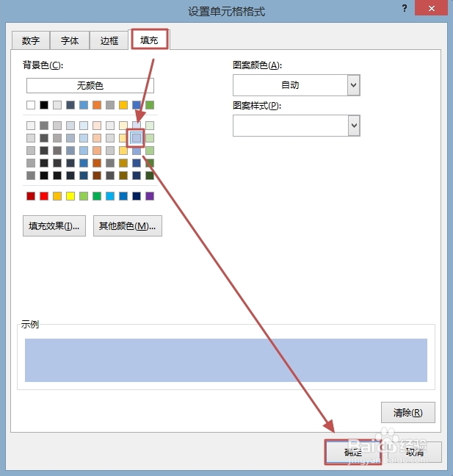Open 其他颜色(M)... dialog
453x476 pixels.
pyautogui.click(x=128, y=226)
